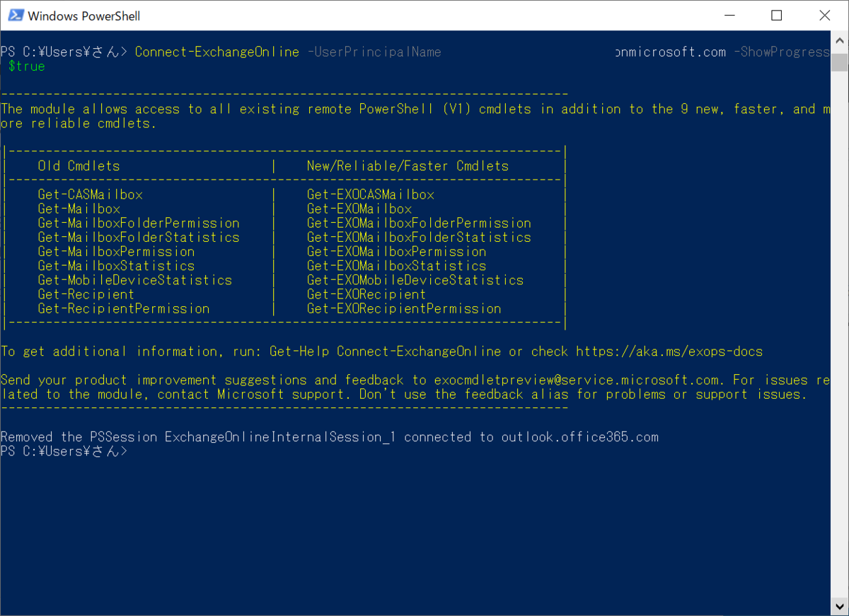Click Get-EXORecipientPermission cmdlet
Image resolution: width=849 pixels, height=616 pixels.
404,308
